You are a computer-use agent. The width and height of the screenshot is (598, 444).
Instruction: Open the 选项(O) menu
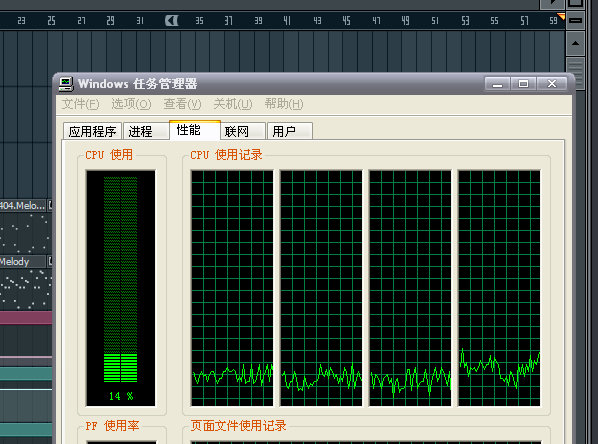[131, 104]
